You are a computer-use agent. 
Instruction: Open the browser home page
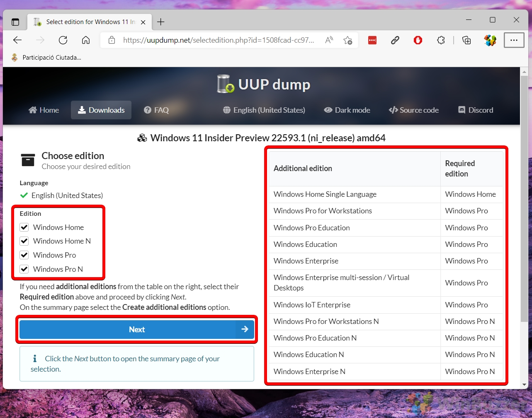click(x=86, y=40)
